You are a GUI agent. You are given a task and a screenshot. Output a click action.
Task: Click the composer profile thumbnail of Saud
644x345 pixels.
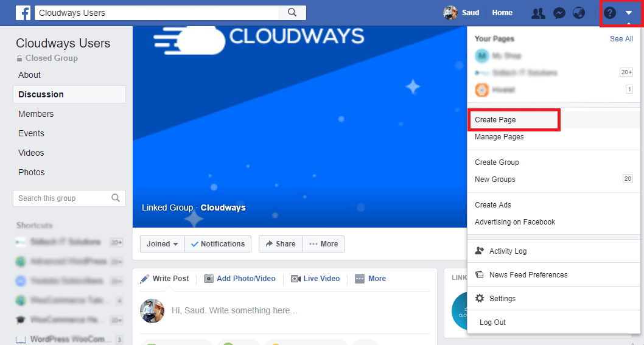click(152, 311)
